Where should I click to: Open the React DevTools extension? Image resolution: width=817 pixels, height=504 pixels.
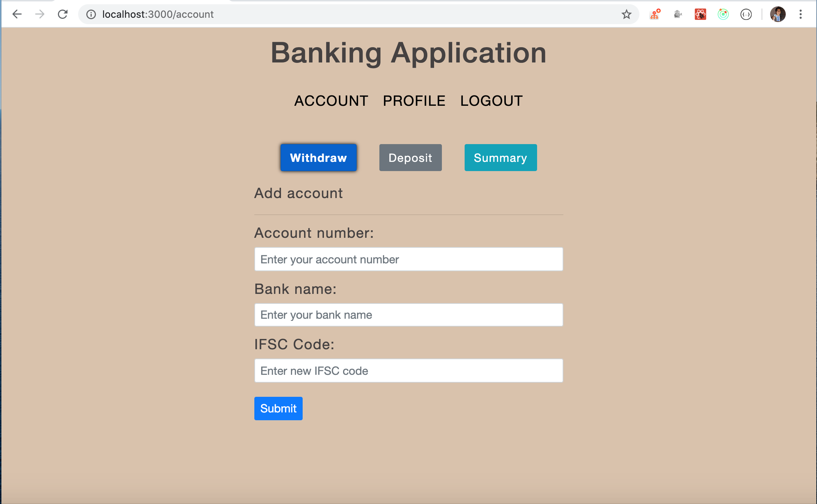pyautogui.click(x=700, y=14)
